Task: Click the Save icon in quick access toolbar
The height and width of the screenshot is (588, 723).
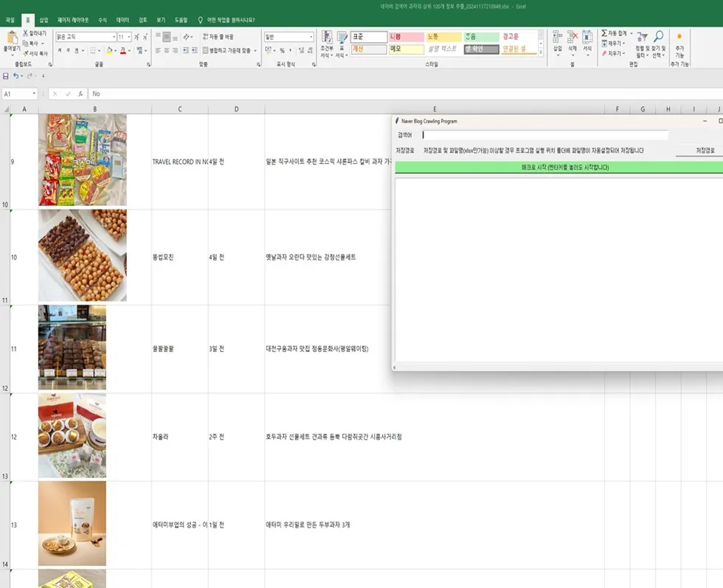Action: (x=6, y=76)
